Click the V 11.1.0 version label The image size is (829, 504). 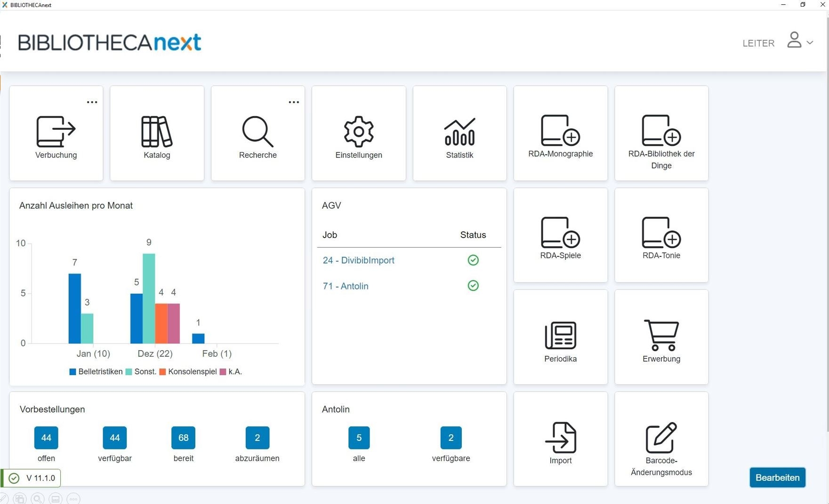[x=40, y=478]
